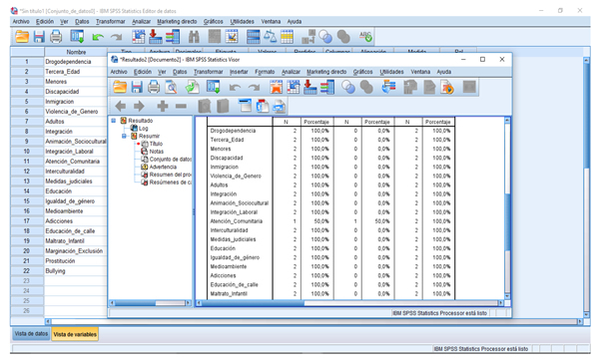Switch to Vista de datos tab
This screenshot has width=599, height=364.
[x=31, y=334]
